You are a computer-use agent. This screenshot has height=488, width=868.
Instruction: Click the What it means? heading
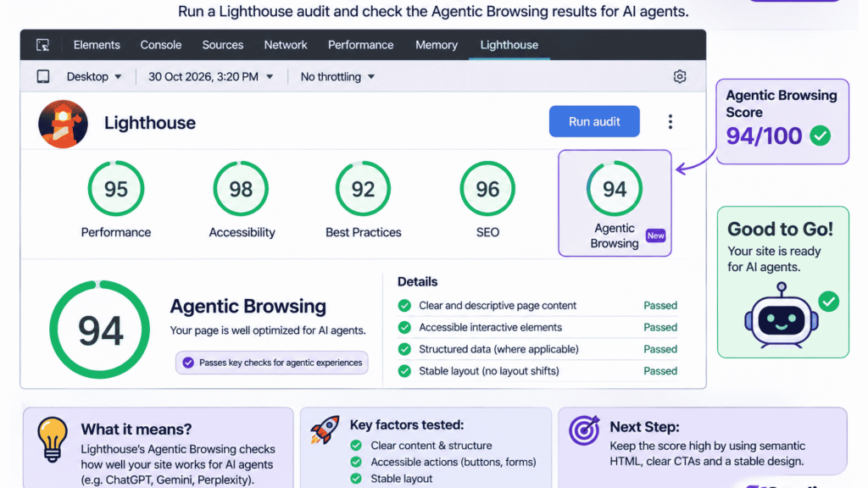tap(136, 430)
